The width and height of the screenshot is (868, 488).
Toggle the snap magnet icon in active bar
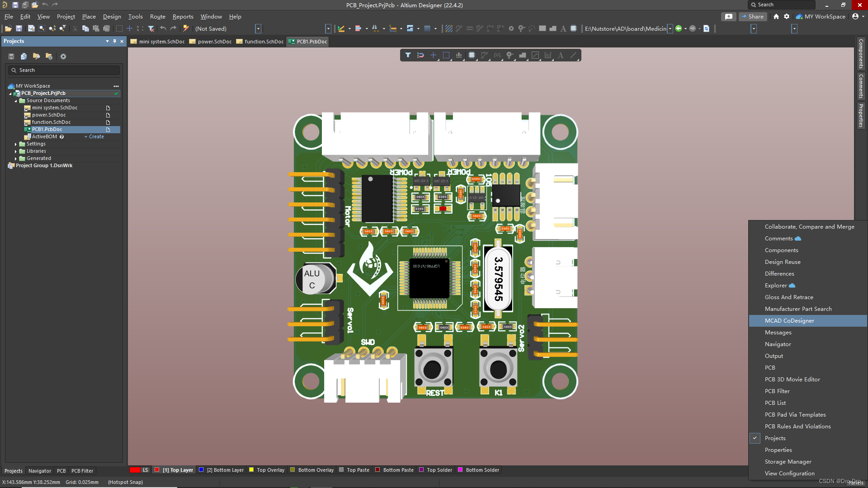pos(420,55)
